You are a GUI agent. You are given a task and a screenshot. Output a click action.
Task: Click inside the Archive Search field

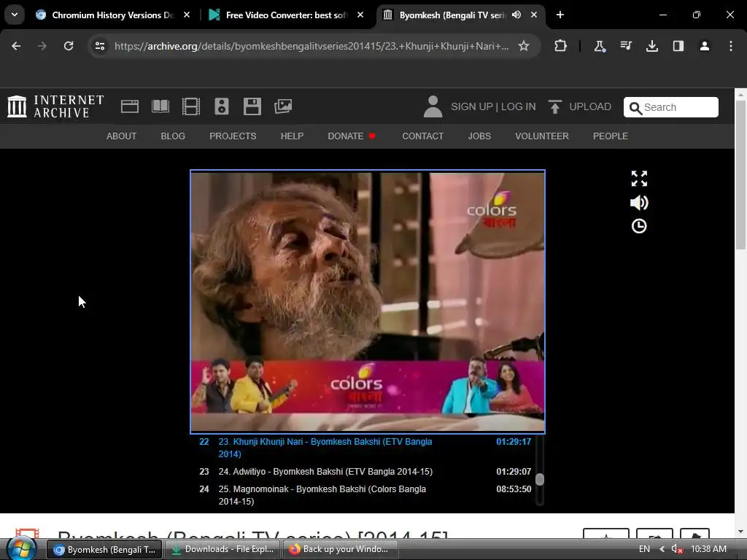tap(671, 107)
